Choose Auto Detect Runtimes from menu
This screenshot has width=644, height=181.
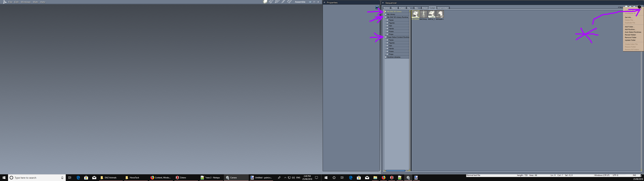coord(633,32)
